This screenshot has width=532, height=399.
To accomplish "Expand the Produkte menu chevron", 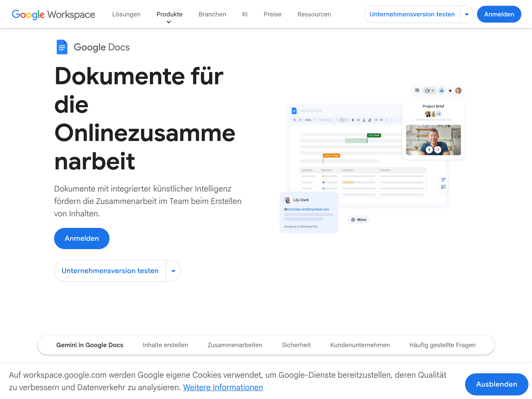I will point(169,22).
